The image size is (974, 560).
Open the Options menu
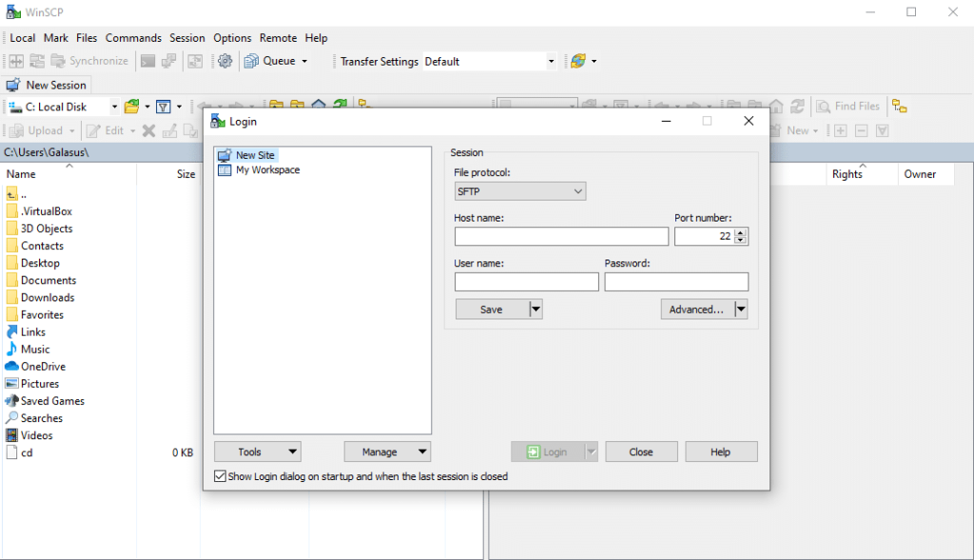tap(232, 38)
